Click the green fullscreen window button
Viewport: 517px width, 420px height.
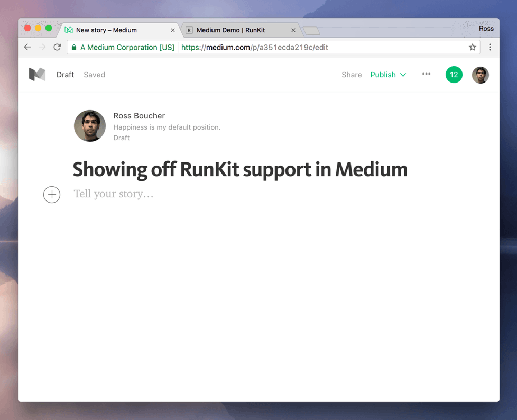(49, 29)
